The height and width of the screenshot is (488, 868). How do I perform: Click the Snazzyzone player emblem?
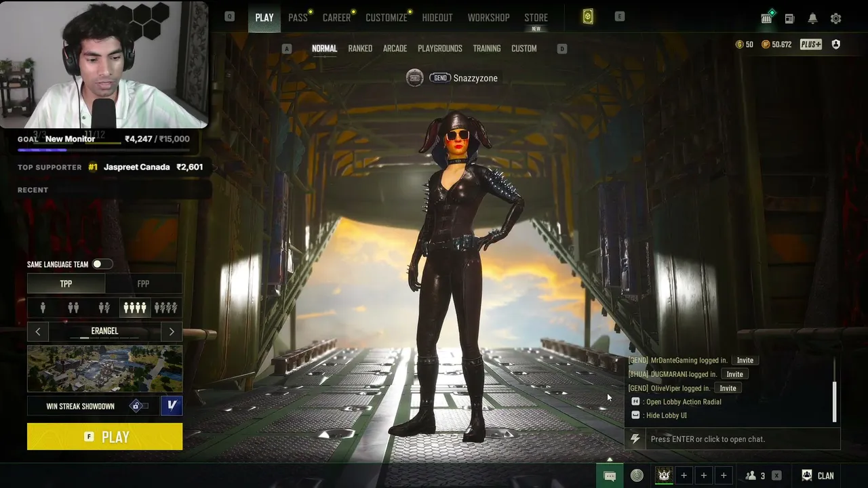(414, 78)
